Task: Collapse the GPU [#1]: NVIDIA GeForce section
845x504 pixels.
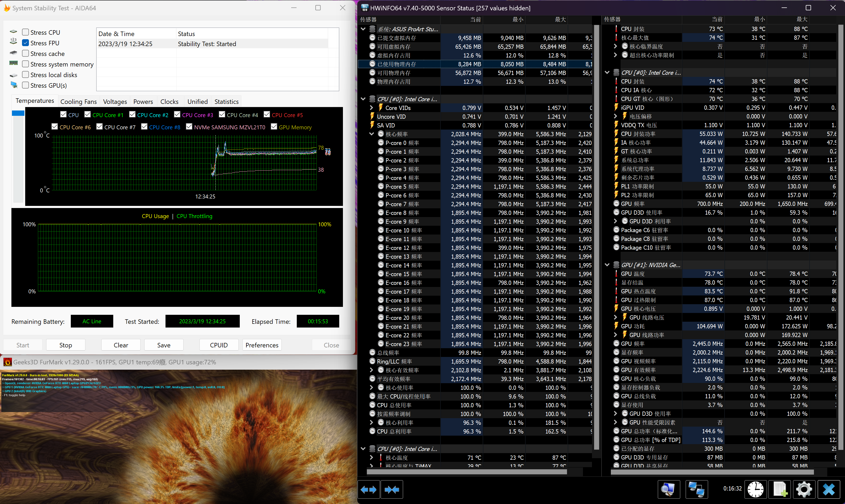Action: (x=607, y=265)
